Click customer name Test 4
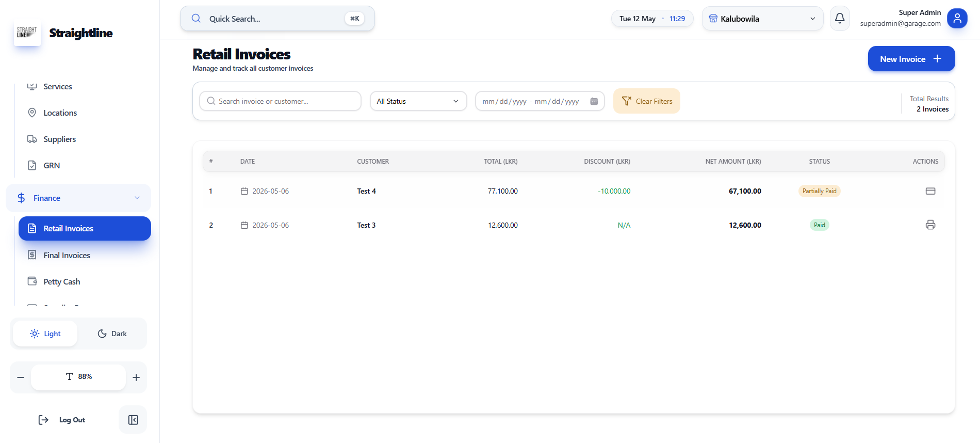 coord(366,191)
